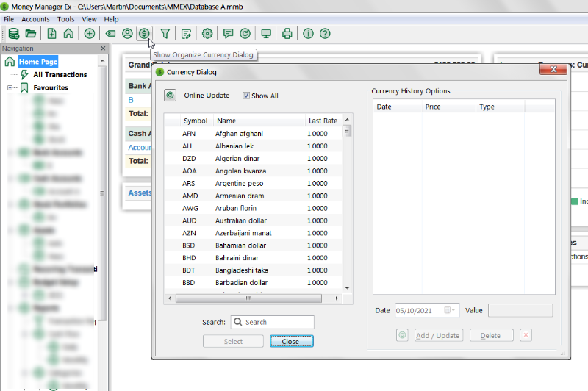Viewport: 588px width, 391px height.
Task: Uncheck the Show All checkbox
Action: coord(246,96)
